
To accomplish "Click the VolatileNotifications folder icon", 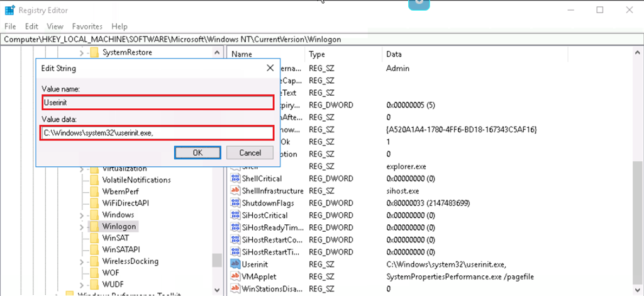I will tap(95, 180).
